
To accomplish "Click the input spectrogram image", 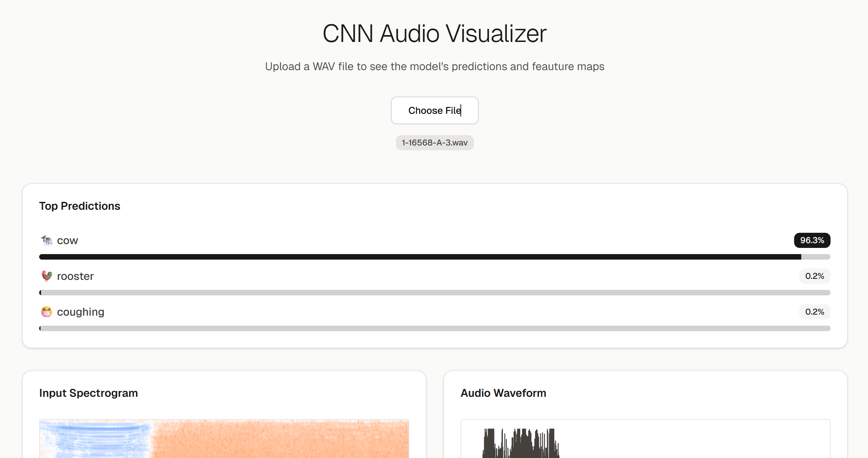I will 224,439.
